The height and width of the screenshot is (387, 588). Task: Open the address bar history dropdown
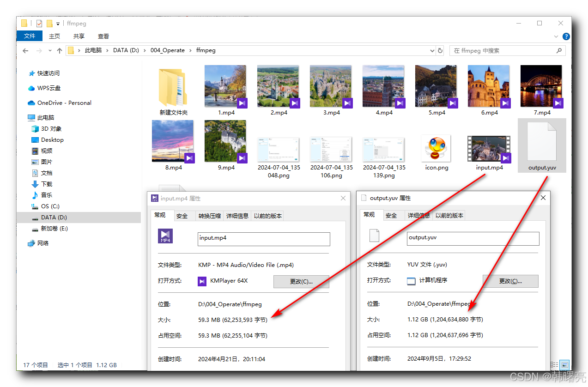tap(432, 51)
